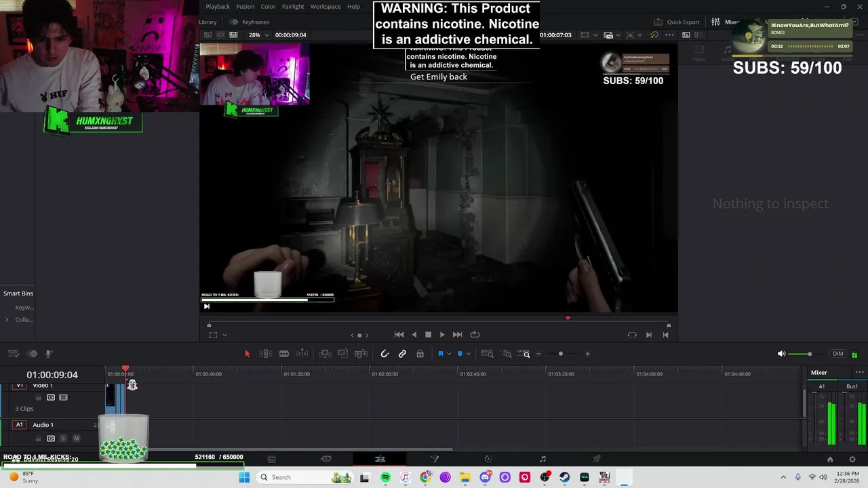Toggle the Subtitle and audio mic icon
The width and height of the screenshot is (868, 488).
pyautogui.click(x=49, y=354)
